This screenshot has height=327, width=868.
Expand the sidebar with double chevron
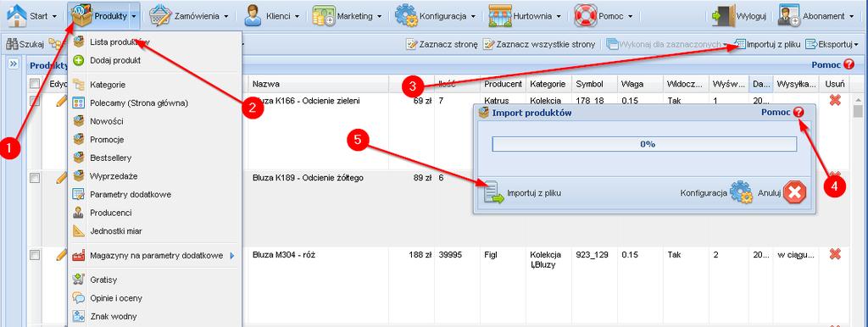14,64
